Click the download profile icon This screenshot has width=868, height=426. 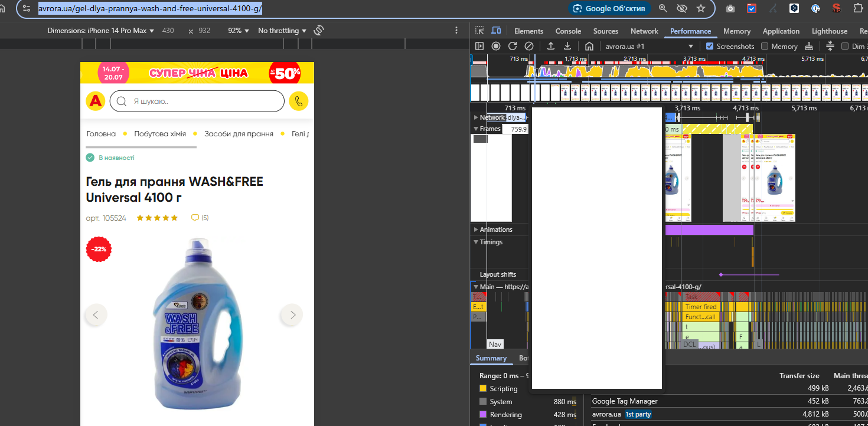pyautogui.click(x=567, y=46)
